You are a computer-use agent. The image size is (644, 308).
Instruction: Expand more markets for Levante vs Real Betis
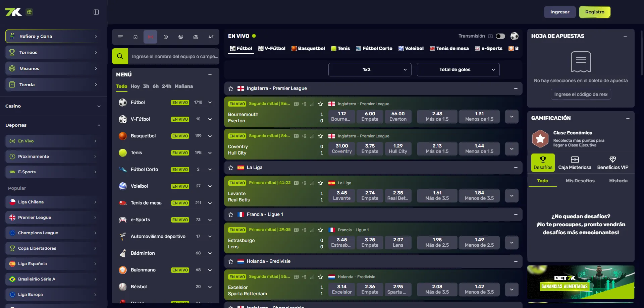512,196
